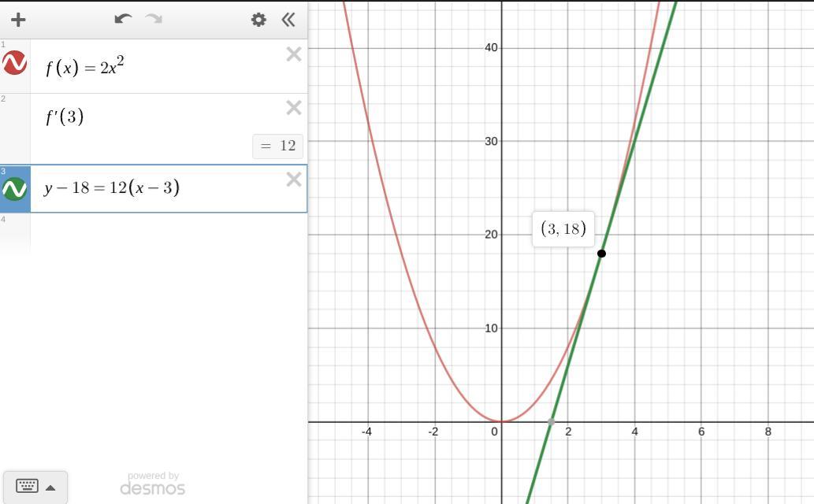Undo the last action
Image resolution: width=814 pixels, height=504 pixels.
(123, 19)
